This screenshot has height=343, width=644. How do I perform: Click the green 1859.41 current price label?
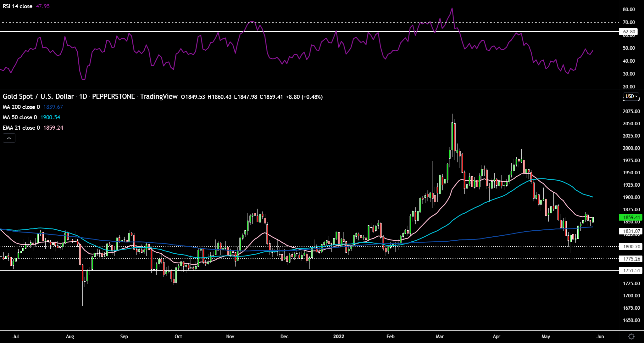coord(631,217)
